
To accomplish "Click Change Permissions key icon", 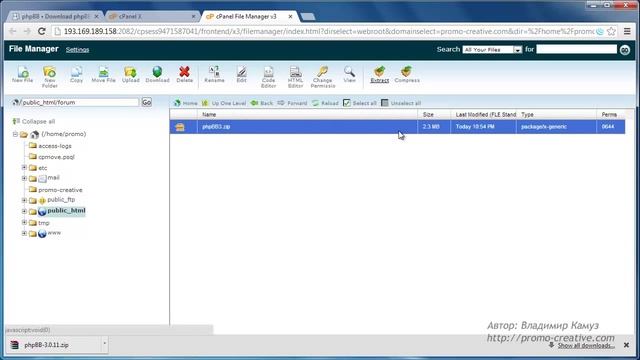I will click(322, 77).
